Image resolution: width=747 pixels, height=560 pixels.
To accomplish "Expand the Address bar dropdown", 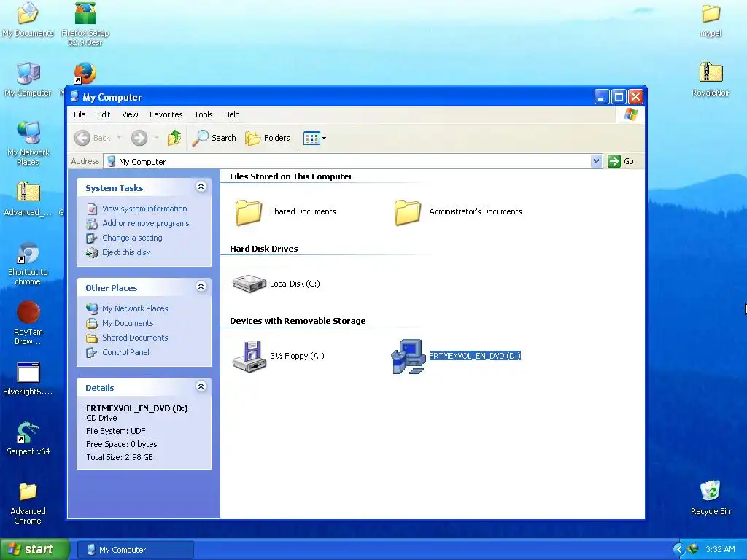I will 596,161.
